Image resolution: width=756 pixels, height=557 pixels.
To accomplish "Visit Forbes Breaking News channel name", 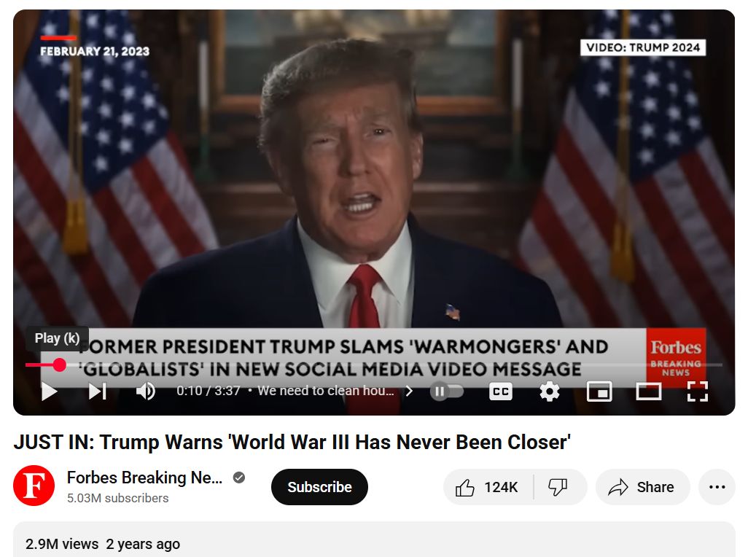I will pos(144,478).
